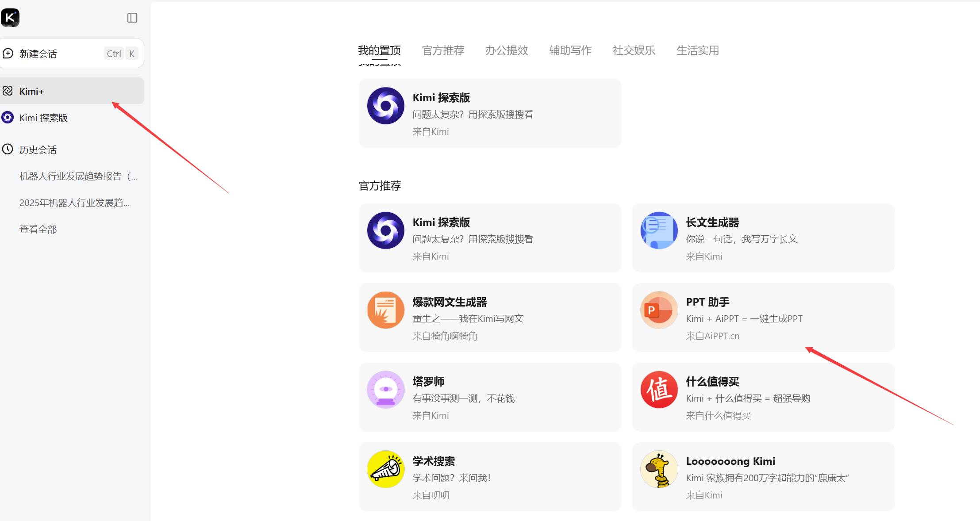This screenshot has width=980, height=521.
Task: Click the Kimi+ sidebar icon
Action: click(x=8, y=91)
